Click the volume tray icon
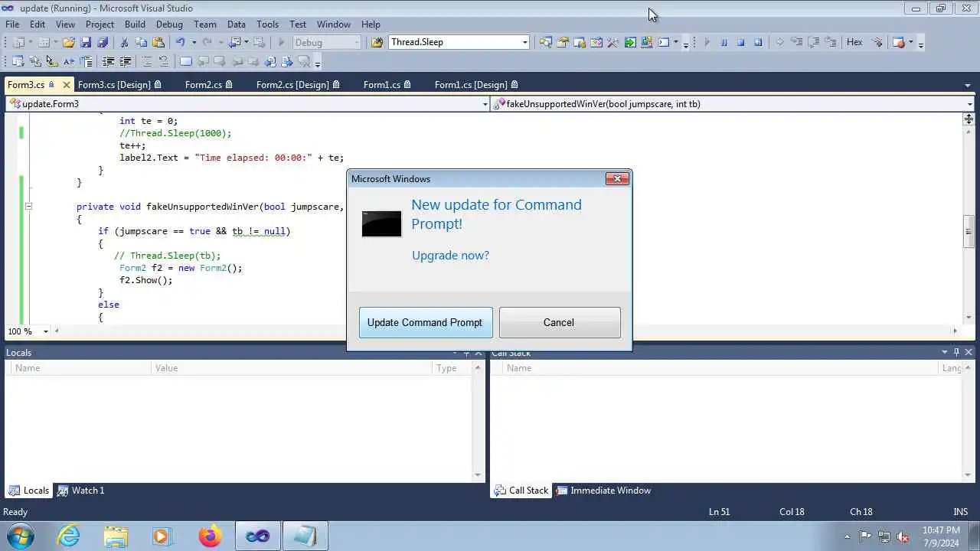Screen dimensions: 980x551 (903, 536)
